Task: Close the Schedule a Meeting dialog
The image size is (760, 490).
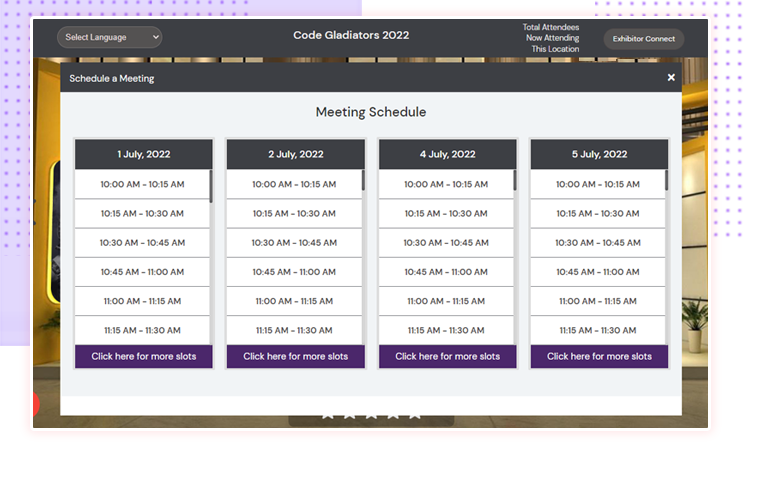Action: 671,78
